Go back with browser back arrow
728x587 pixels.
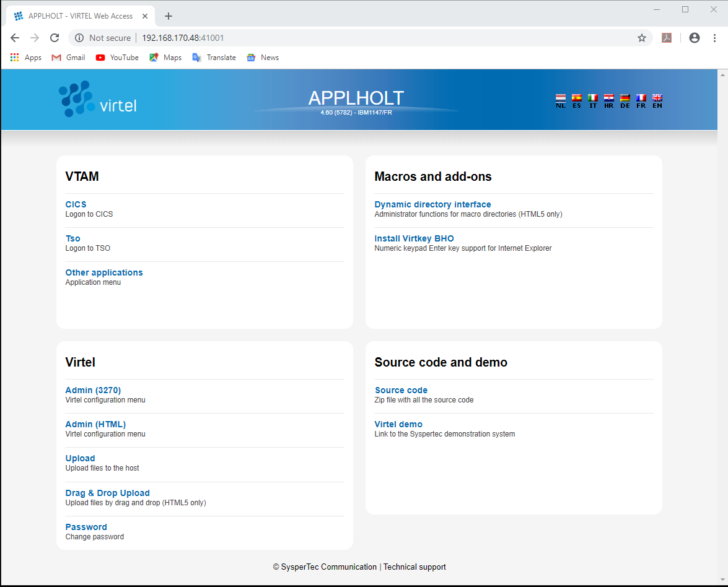coord(15,38)
